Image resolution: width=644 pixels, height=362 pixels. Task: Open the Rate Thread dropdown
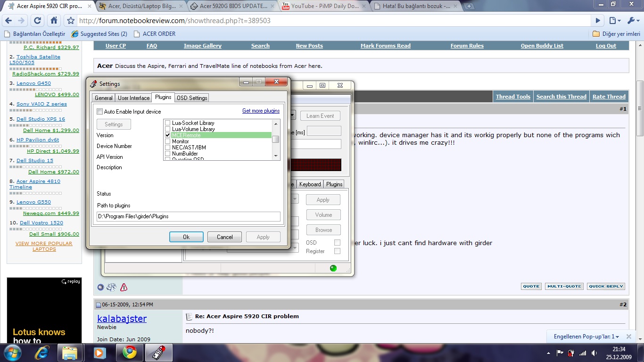coord(609,97)
